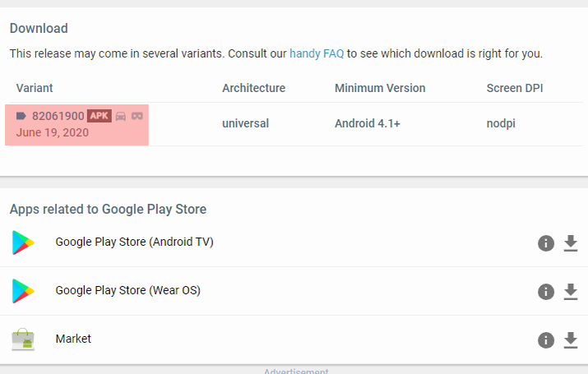This screenshot has height=374, width=588.
Task: Click the car (Android Auto) icon in variant row
Action: (121, 116)
